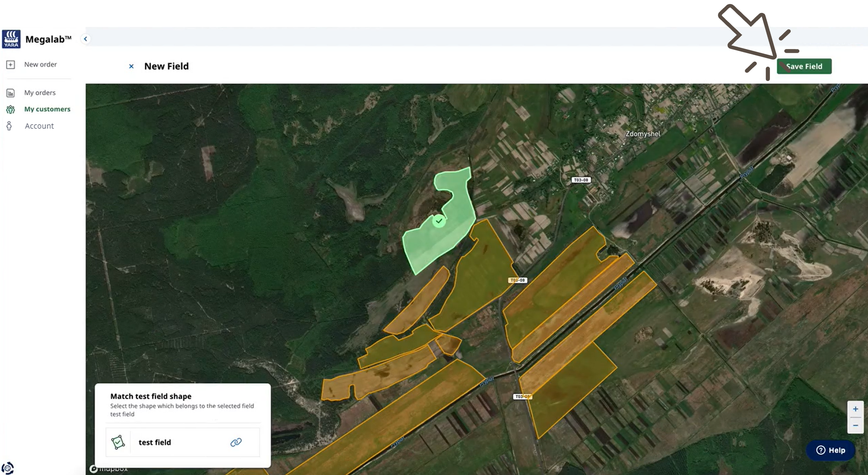
Task: Click the link icon beside test field
Action: point(236,442)
